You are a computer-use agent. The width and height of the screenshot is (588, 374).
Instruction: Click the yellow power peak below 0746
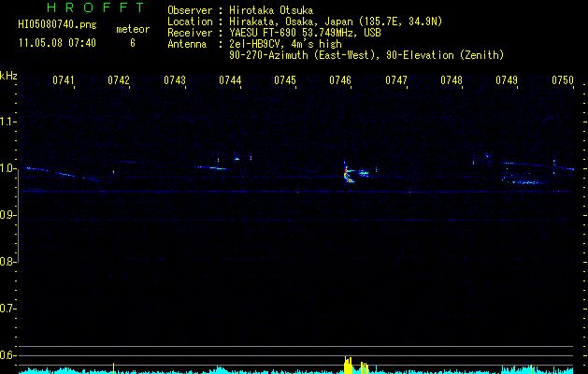point(349,365)
